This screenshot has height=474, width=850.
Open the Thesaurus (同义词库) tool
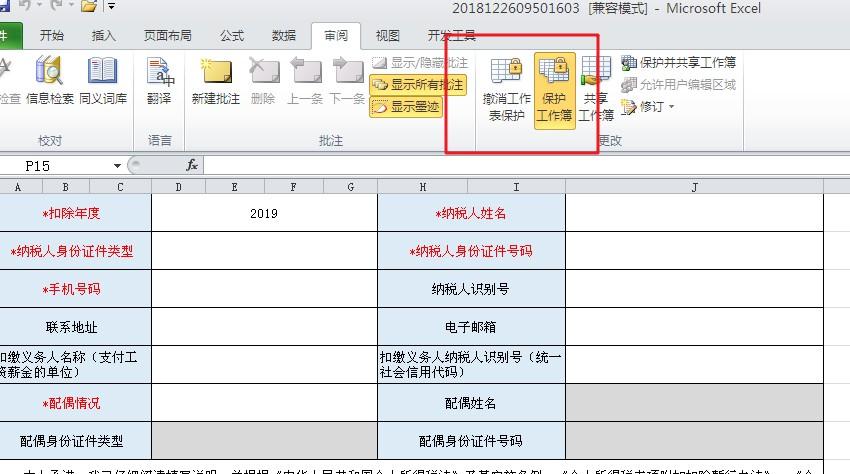pyautogui.click(x=102, y=80)
